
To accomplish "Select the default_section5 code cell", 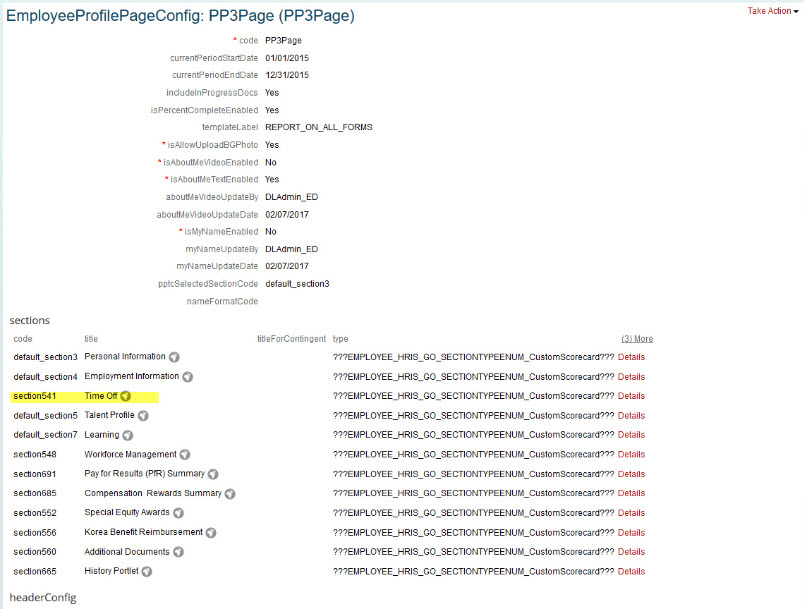I will (x=45, y=416).
